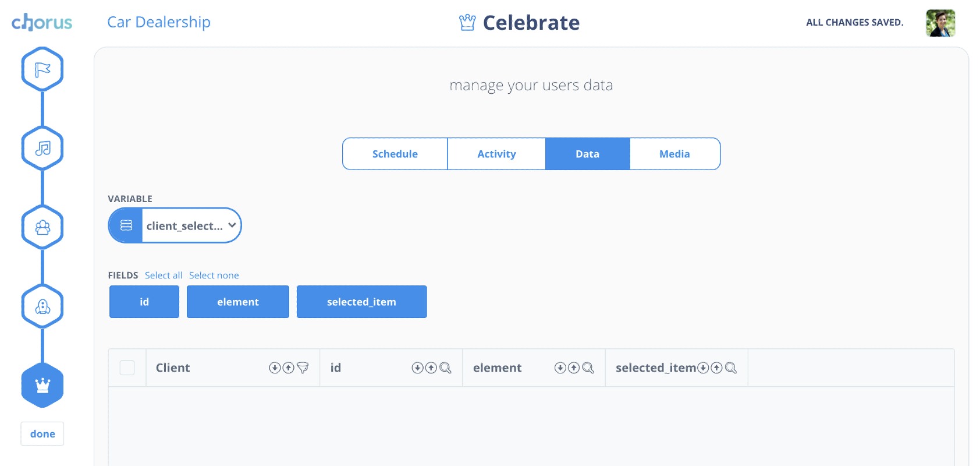Open the people group step in sidebar

42,227
